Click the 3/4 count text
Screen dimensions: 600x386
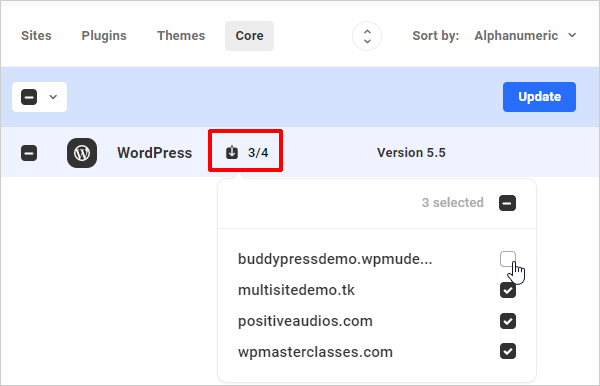tap(258, 153)
